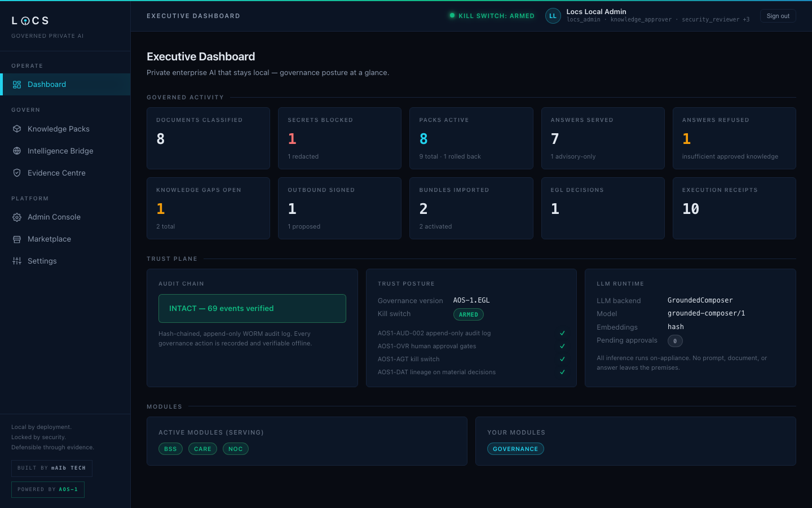Screen dimensions: 812x508
Task: Click the '1 advisory-only' text
Action: [x=573, y=156]
